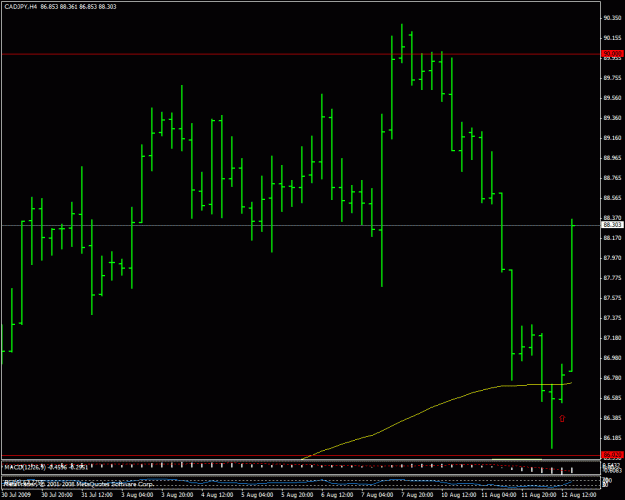Viewport: 625px width, 500px height.
Task: Click the 87.375 price scale label
Action: 612,318
